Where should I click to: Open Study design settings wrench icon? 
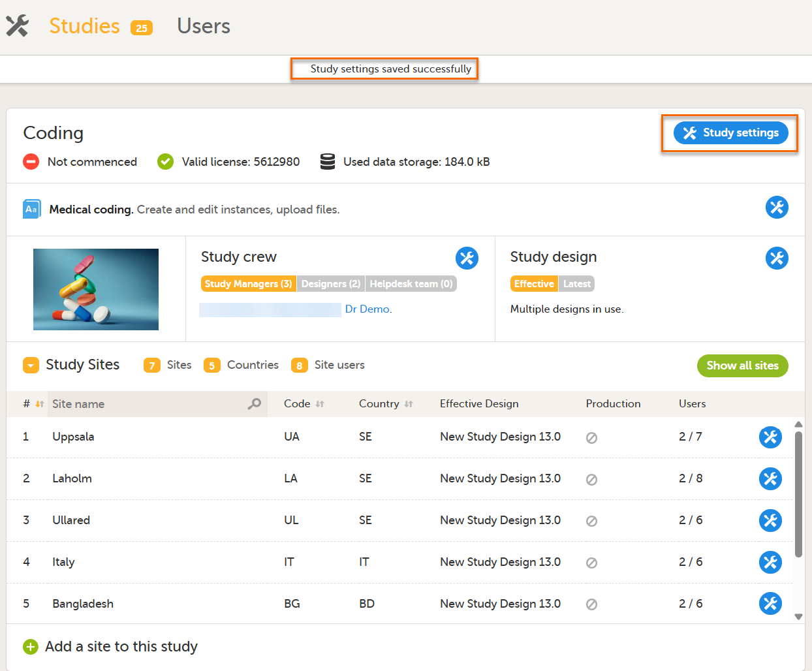(777, 258)
